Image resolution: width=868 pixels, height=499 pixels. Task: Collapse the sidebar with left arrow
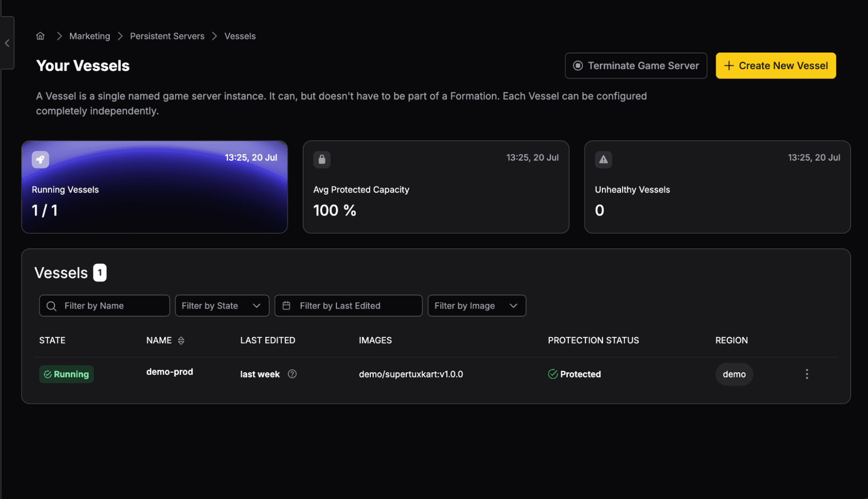(x=7, y=43)
